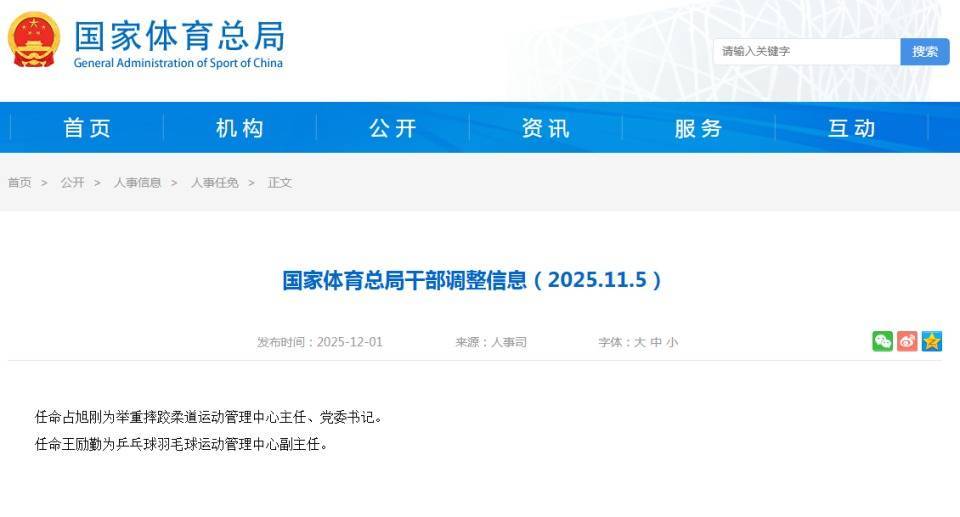Set font size to small (小)

(x=672, y=342)
